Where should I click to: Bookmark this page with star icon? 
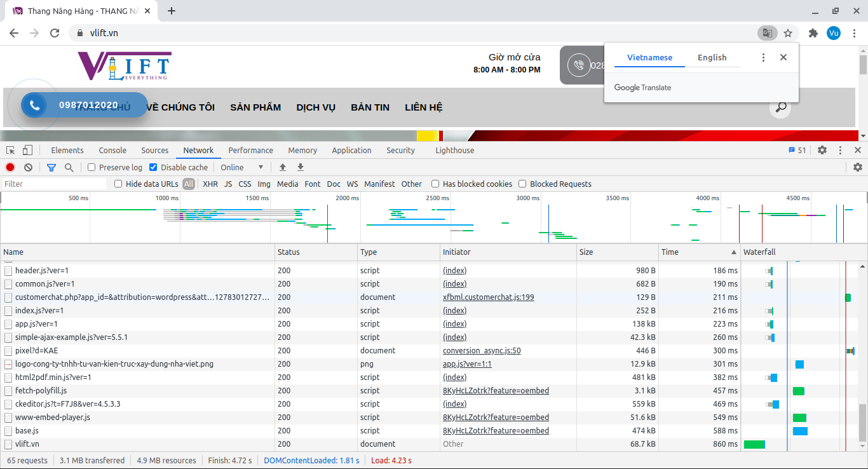(788, 33)
